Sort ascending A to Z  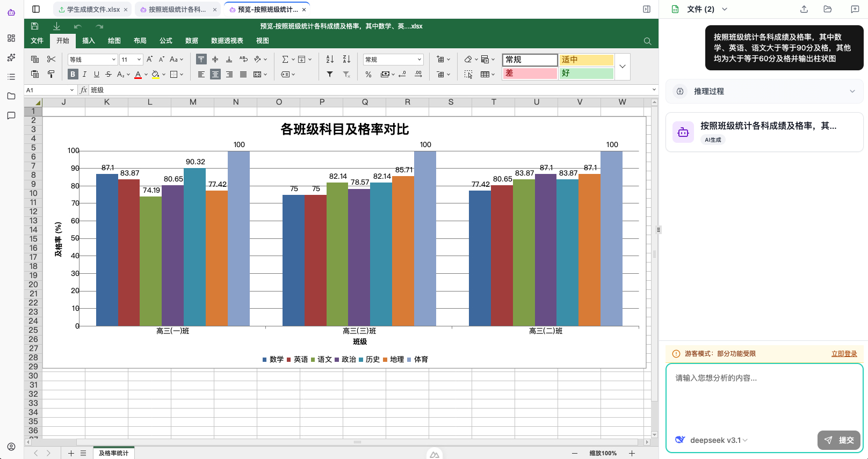[x=330, y=59]
